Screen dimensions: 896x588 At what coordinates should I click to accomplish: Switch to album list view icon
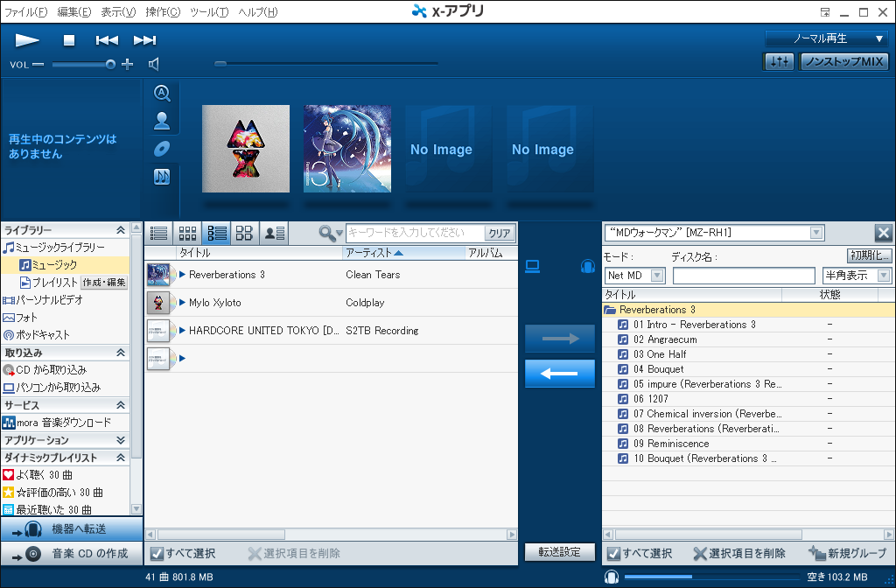point(217,233)
